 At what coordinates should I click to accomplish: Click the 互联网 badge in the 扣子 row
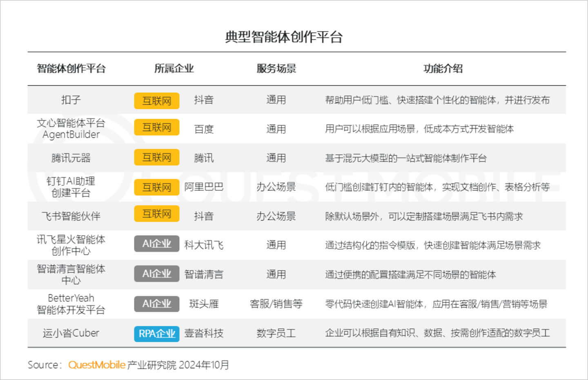(x=156, y=101)
